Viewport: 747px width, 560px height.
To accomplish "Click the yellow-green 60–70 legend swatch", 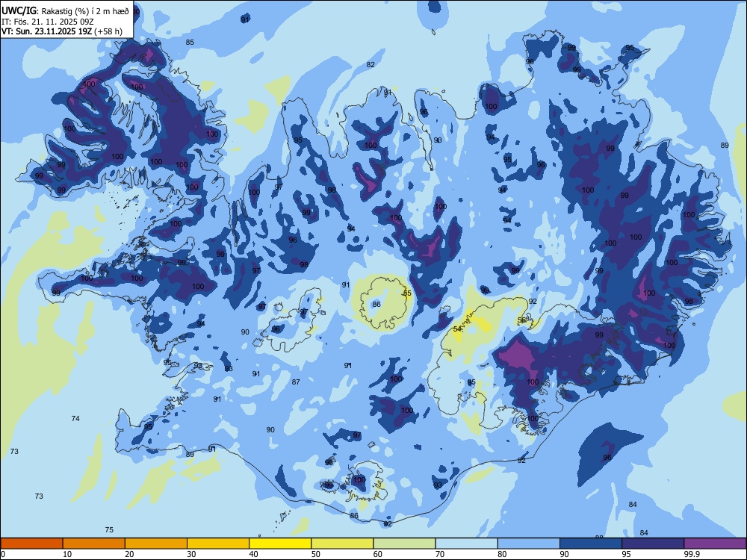I will coord(404,544).
